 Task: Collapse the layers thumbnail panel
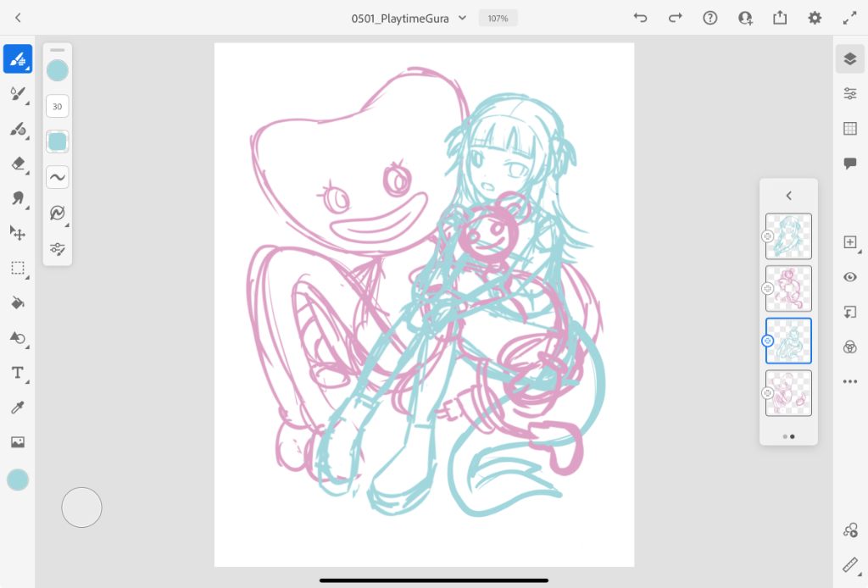pyautogui.click(x=789, y=195)
